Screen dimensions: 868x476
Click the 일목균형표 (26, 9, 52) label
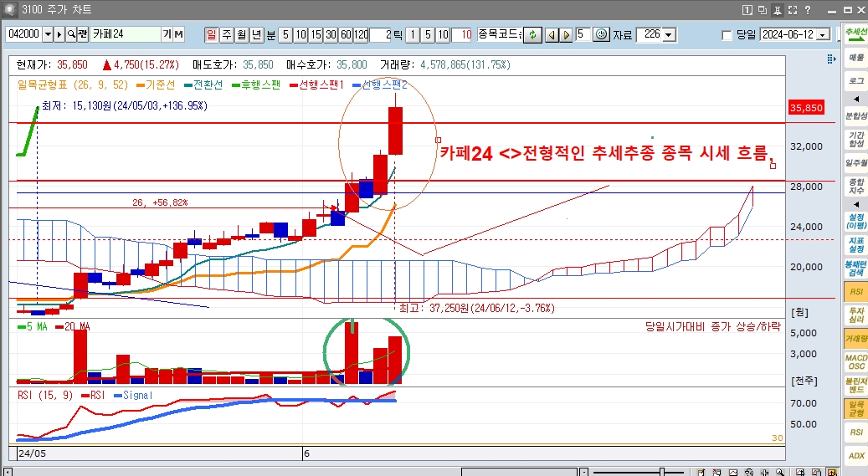[x=73, y=84]
